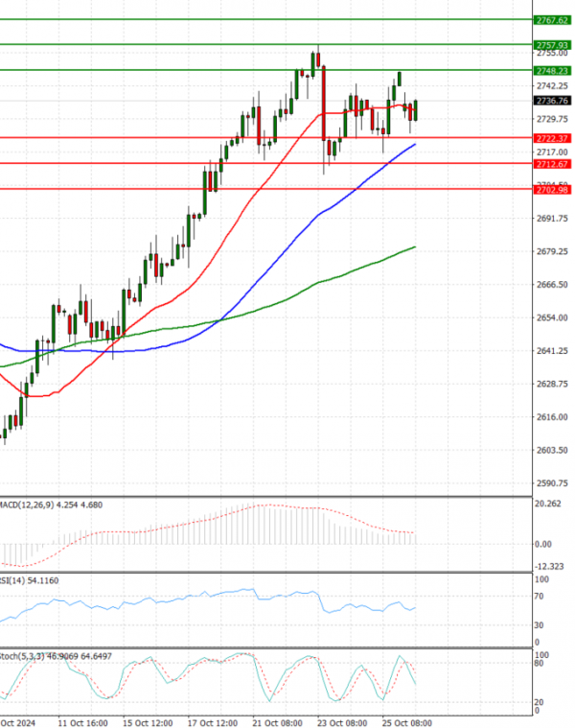Select the RSI(14) 54.1160 indicator label
The height and width of the screenshot is (728, 575).
pyautogui.click(x=29, y=580)
